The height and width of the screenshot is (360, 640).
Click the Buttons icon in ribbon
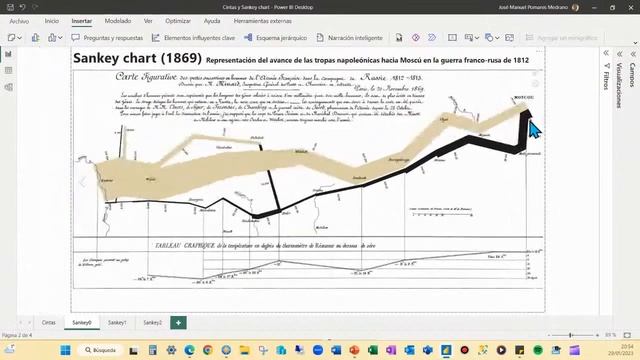[x=469, y=38]
